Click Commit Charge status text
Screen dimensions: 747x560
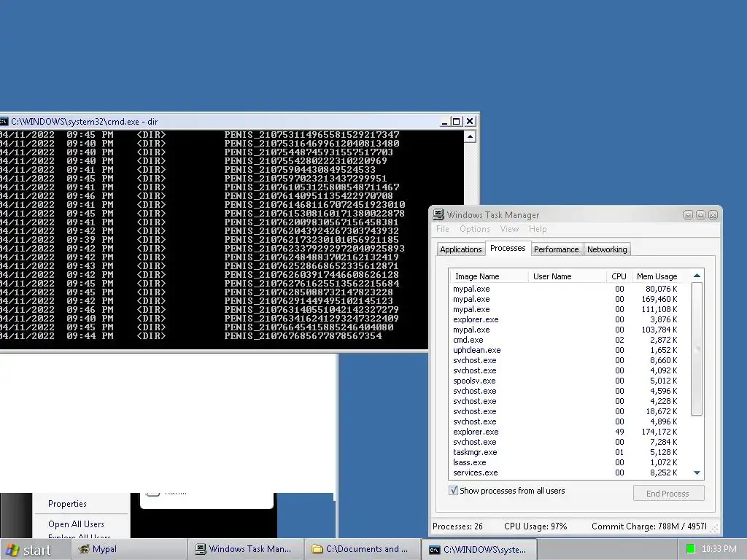tap(649, 526)
